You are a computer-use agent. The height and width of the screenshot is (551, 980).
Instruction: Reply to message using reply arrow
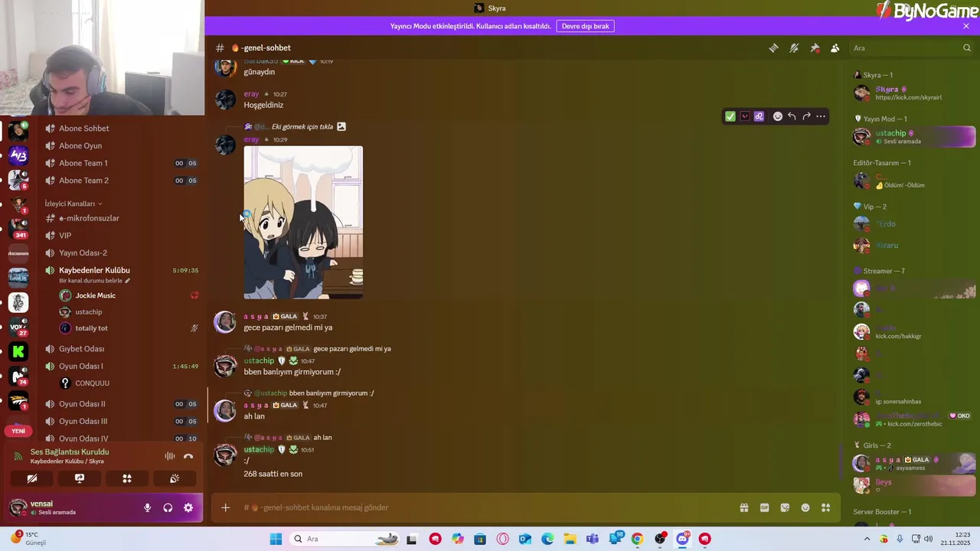tap(792, 116)
